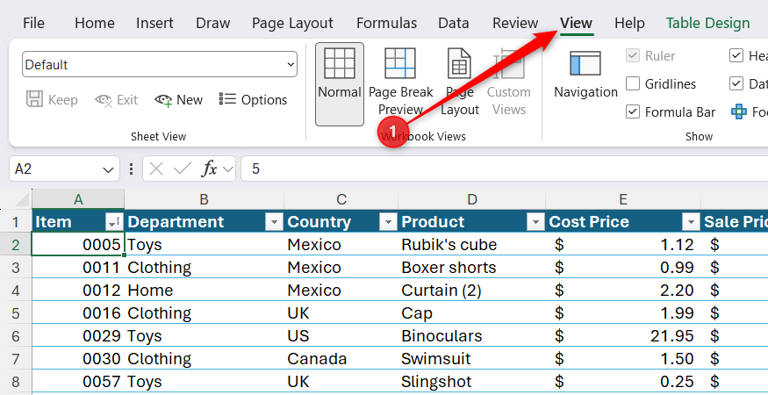This screenshot has width=768, height=395.
Task: Click the formula bar showing 5
Action: 504,169
